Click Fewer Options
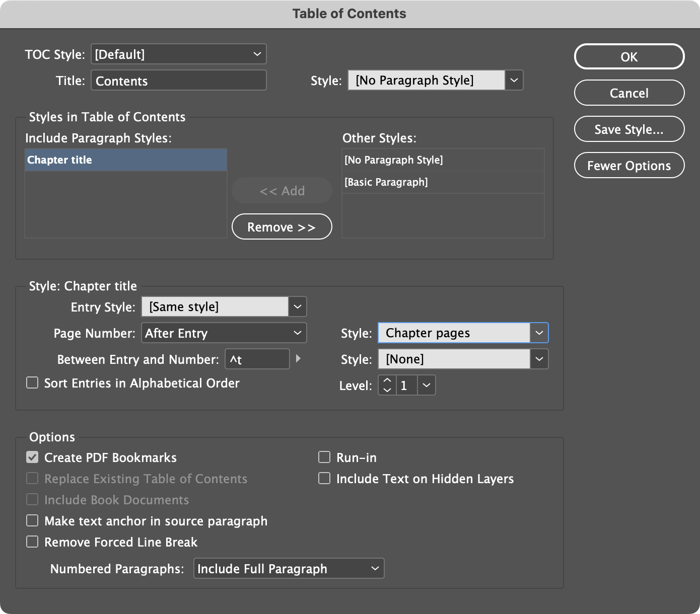The image size is (700, 614). pos(629,165)
